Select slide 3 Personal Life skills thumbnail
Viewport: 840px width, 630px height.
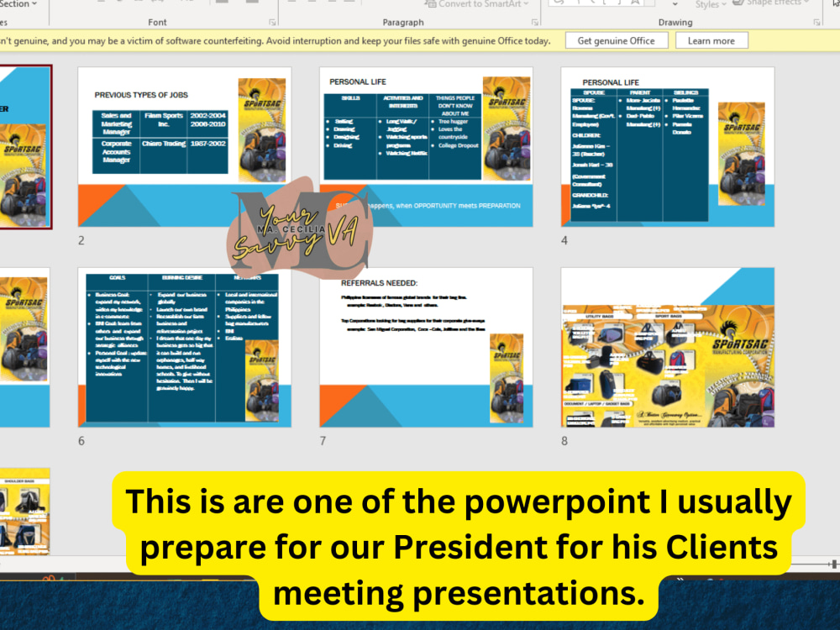427,147
